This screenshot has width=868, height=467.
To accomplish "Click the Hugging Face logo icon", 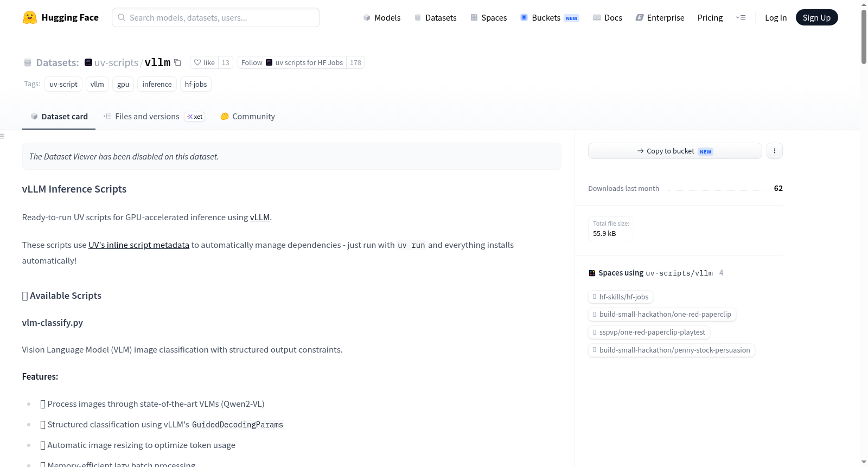I will tap(29, 17).
